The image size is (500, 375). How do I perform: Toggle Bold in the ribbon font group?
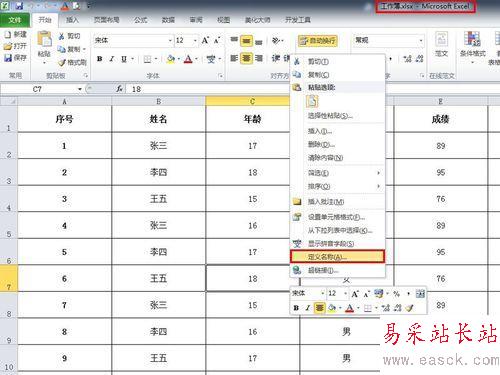pos(99,59)
